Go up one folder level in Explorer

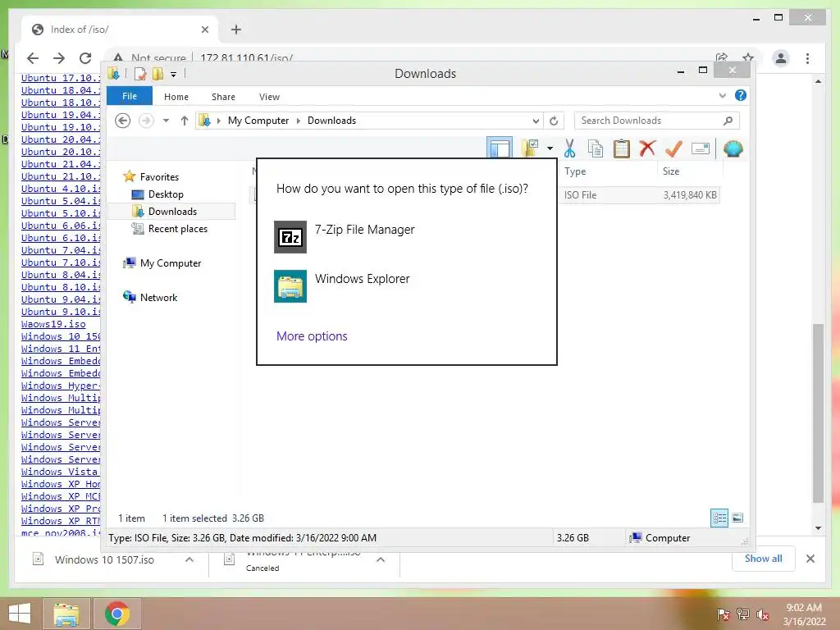point(185,121)
